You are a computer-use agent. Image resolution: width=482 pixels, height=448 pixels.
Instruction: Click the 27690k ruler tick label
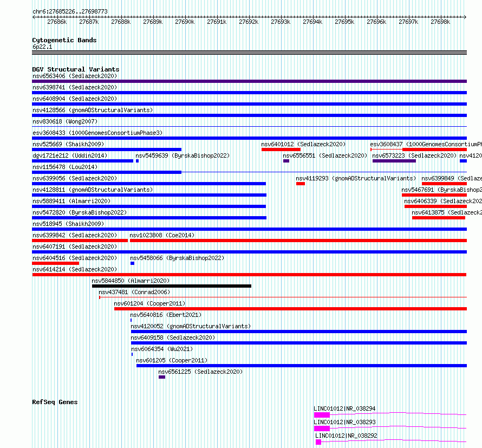[185, 22]
